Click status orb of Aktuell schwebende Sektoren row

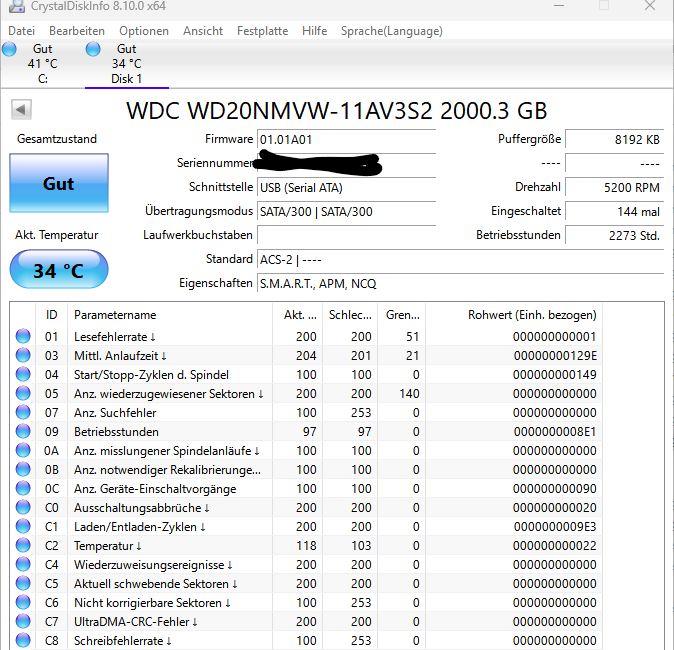coord(23,583)
